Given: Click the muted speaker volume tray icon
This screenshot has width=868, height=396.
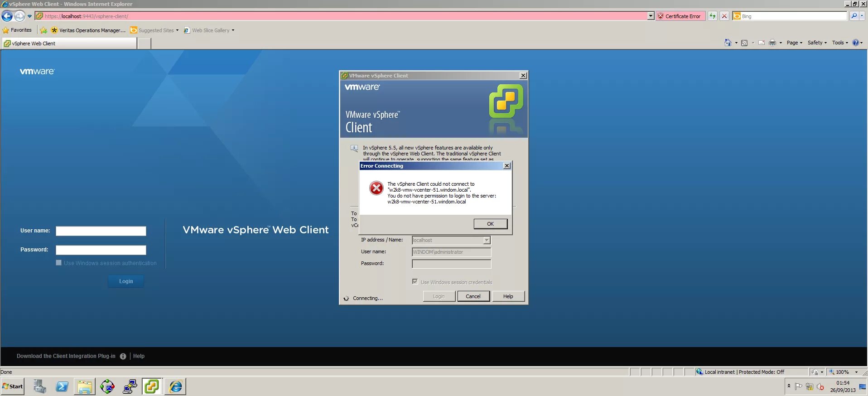Looking at the screenshot, I should pyautogui.click(x=820, y=386).
